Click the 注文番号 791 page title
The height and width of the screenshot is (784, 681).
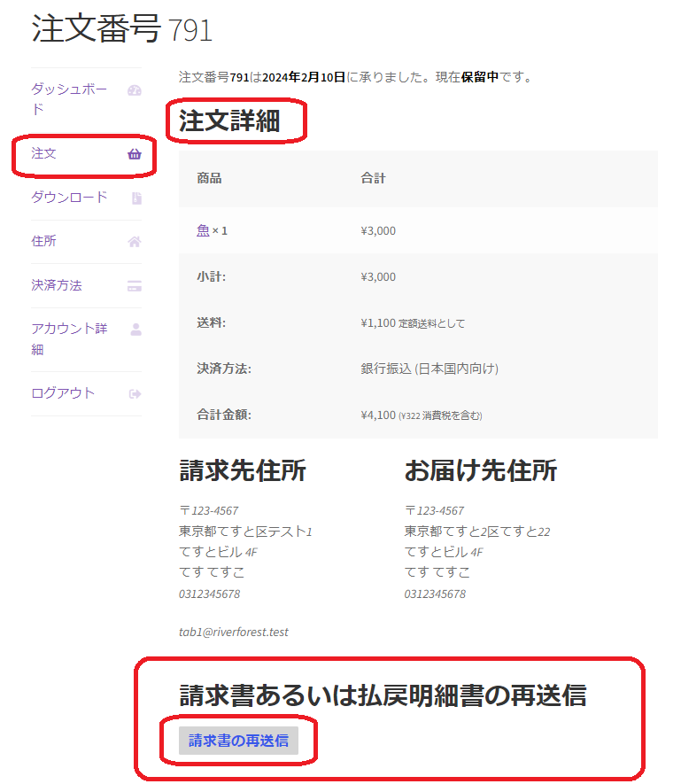click(122, 29)
